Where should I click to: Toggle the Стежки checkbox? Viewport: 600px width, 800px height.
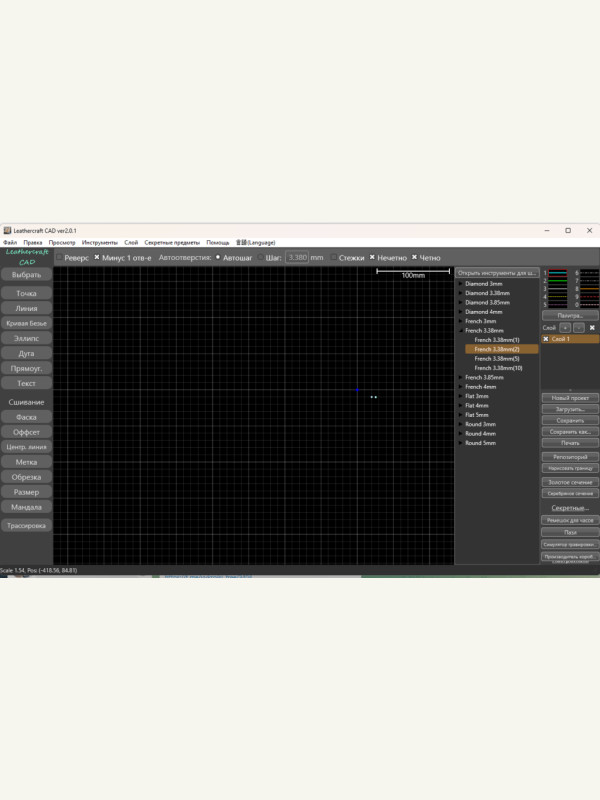(x=334, y=258)
